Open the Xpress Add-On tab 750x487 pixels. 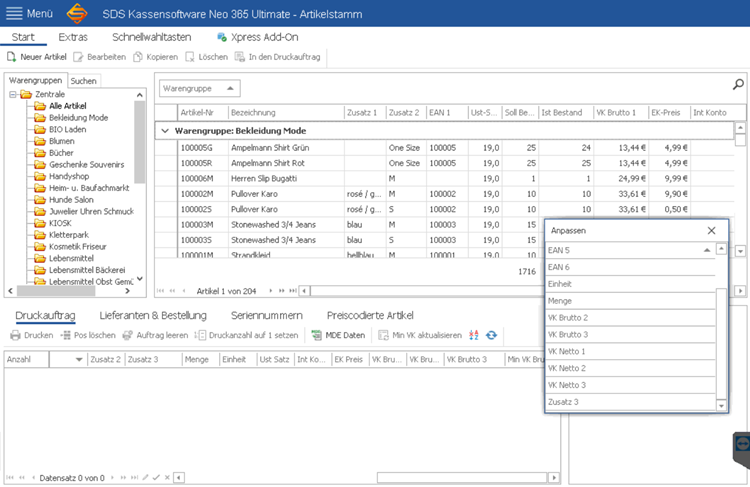[258, 37]
